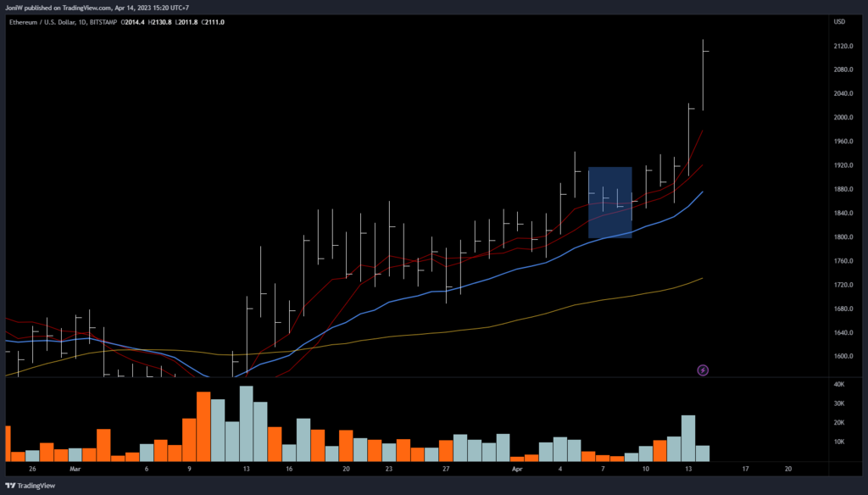Select the yellow moving average line end
Screen dimensions: 868x495
click(x=701, y=278)
